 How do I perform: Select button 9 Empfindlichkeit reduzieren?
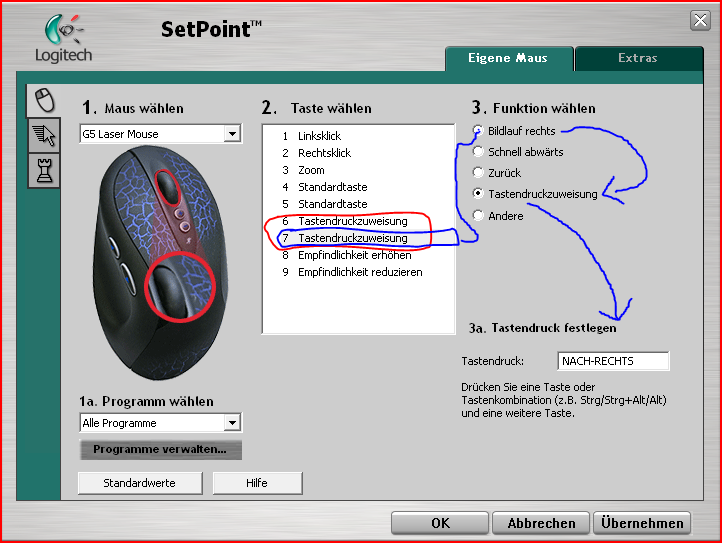coord(358,272)
